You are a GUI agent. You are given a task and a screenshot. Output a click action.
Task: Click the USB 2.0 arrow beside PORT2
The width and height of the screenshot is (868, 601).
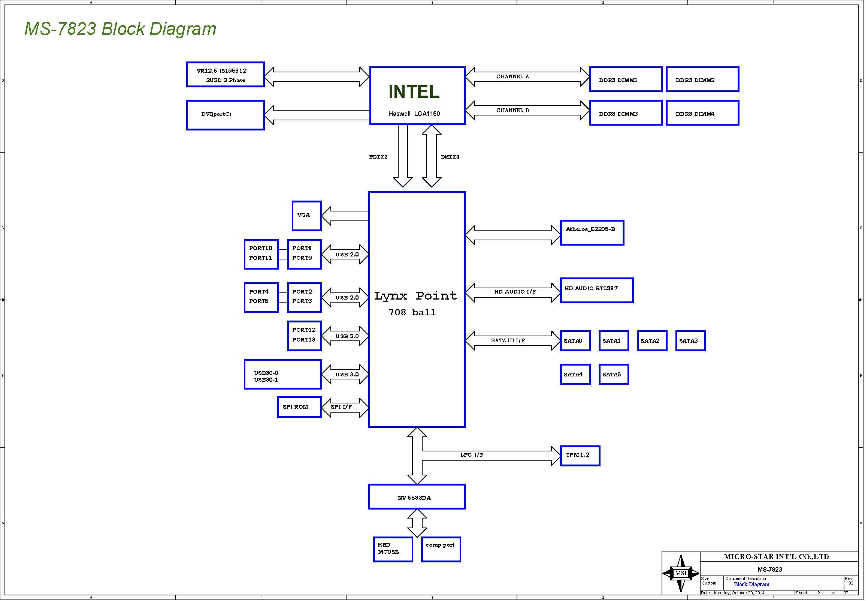click(345, 297)
